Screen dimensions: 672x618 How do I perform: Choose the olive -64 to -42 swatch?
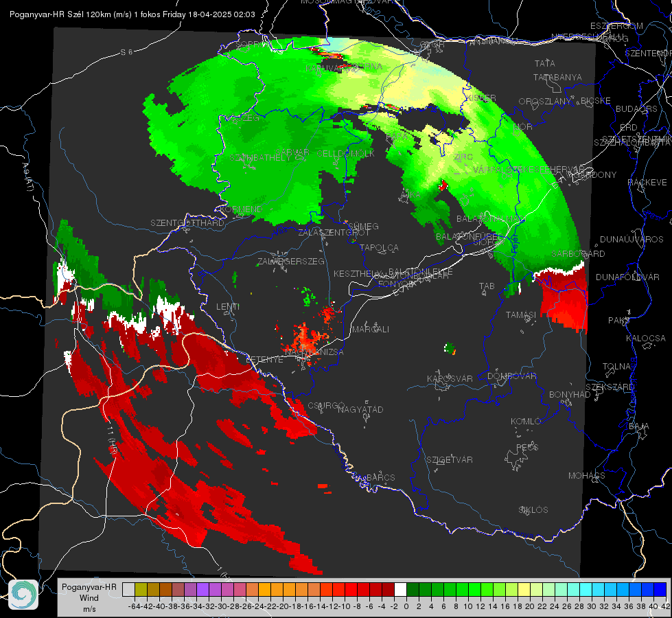141,589
